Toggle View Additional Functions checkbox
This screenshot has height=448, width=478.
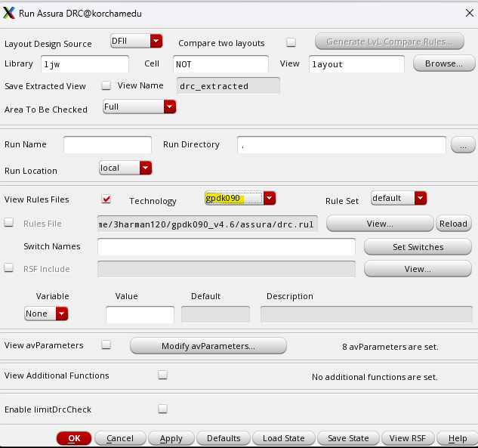click(163, 375)
